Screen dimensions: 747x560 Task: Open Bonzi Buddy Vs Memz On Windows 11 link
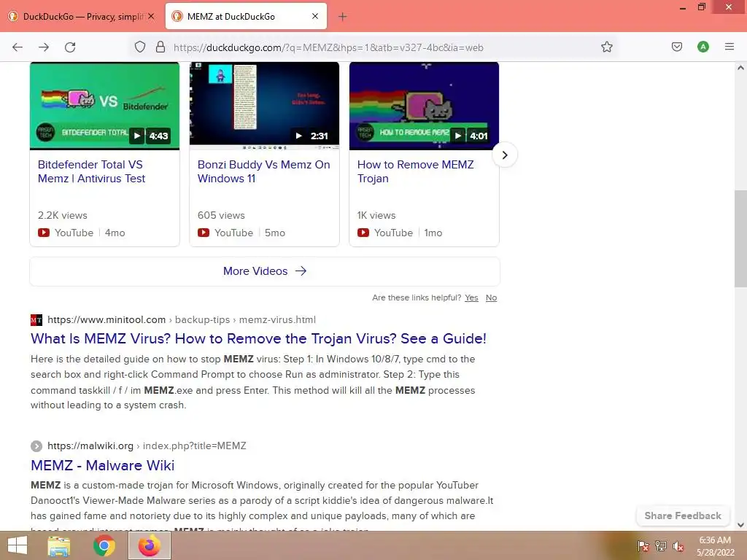point(263,171)
